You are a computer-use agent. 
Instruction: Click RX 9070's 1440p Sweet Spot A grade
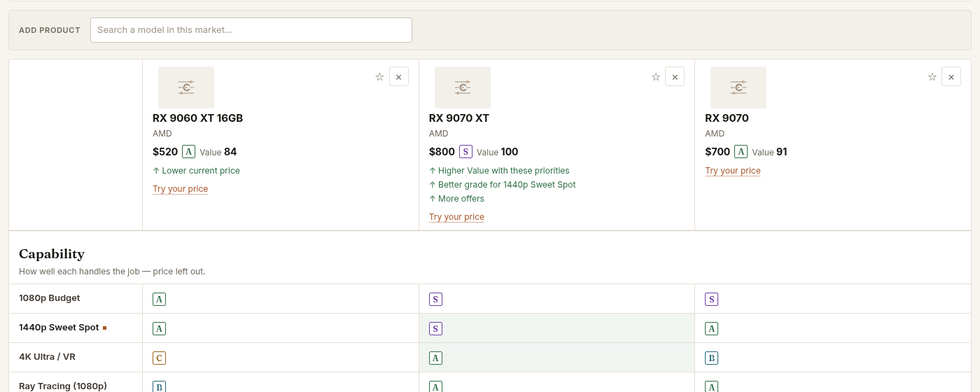click(711, 329)
